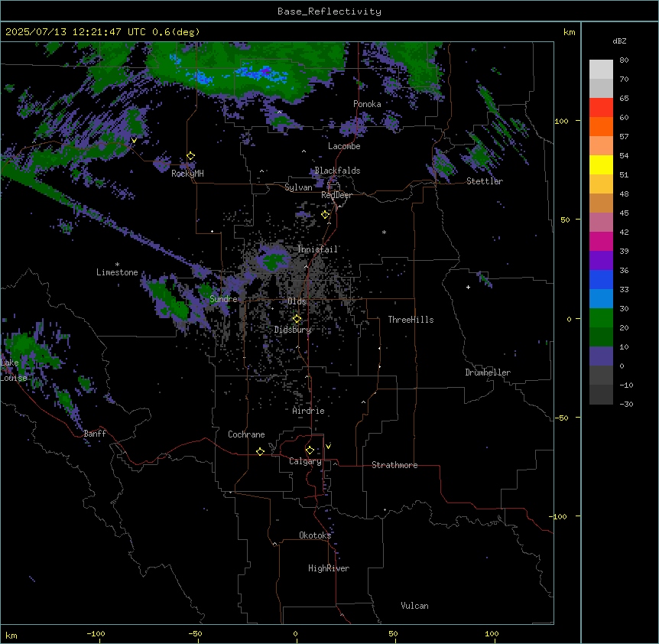Screen dimensions: 659x644
Task: Click the Blackfalds town label
Action: coord(337,171)
